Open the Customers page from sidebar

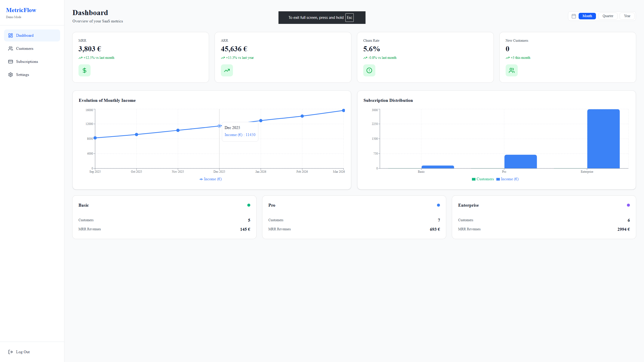[x=24, y=48]
